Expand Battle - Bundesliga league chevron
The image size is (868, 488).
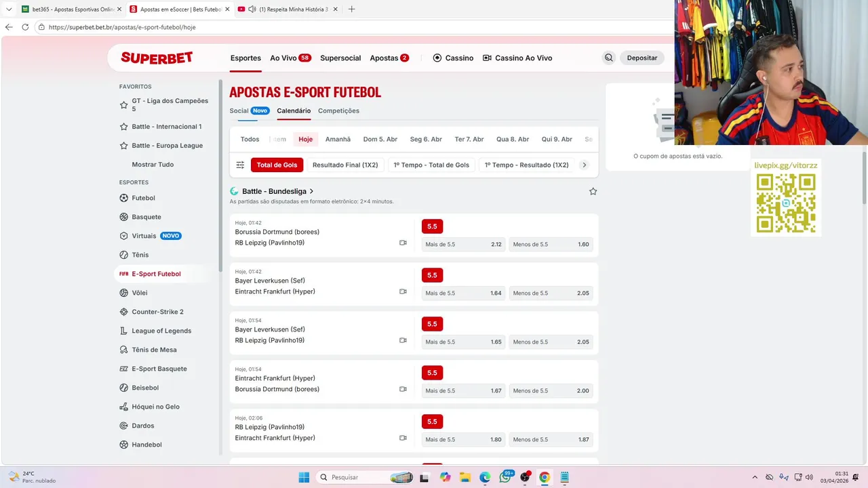click(x=312, y=191)
